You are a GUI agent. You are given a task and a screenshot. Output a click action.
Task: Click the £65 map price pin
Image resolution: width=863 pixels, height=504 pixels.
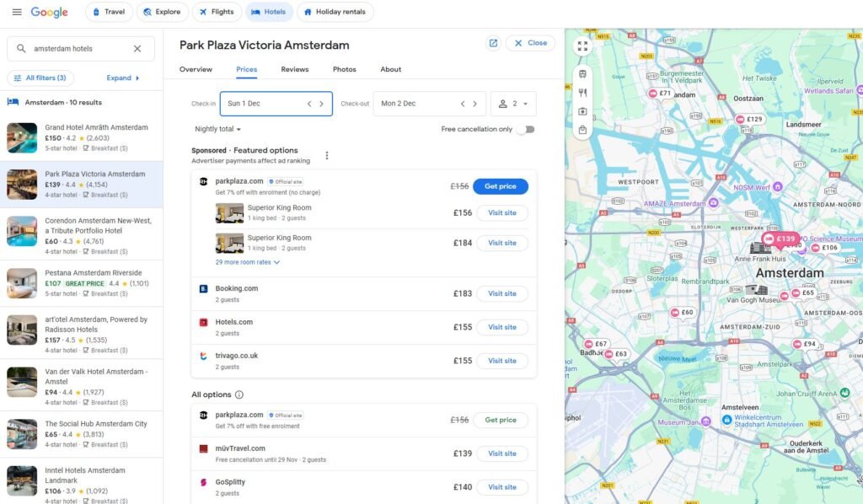[802, 292]
